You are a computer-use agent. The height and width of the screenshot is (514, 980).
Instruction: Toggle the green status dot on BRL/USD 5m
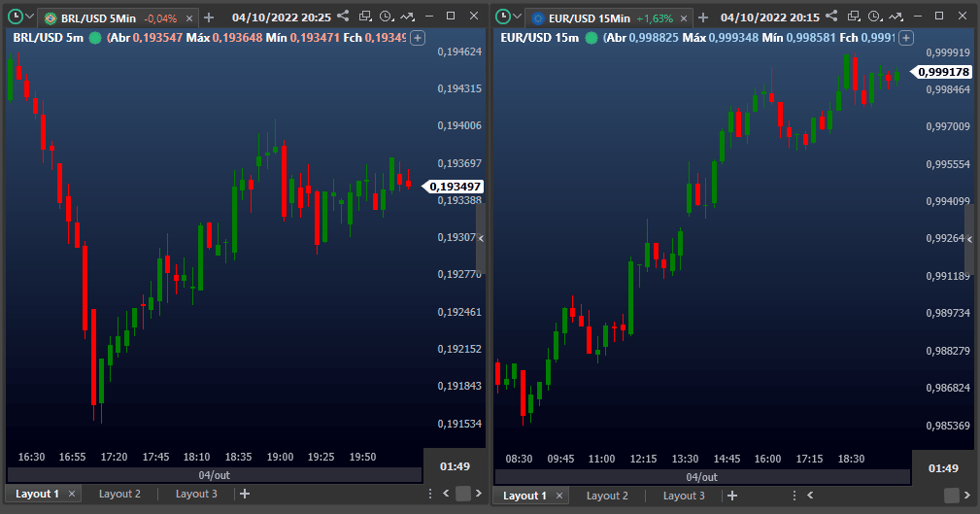pos(95,37)
